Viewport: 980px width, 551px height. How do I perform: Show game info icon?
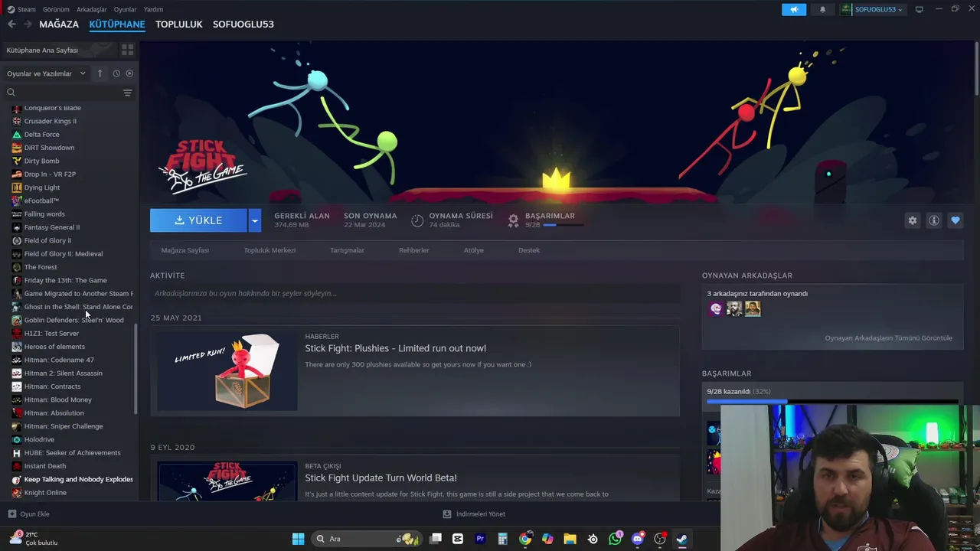click(x=933, y=220)
